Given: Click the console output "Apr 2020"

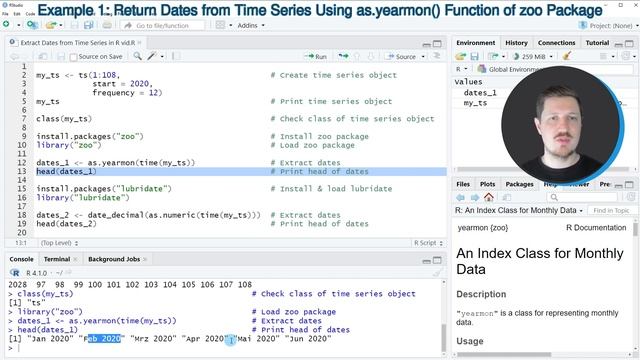Looking at the screenshot, I should click(x=204, y=338).
